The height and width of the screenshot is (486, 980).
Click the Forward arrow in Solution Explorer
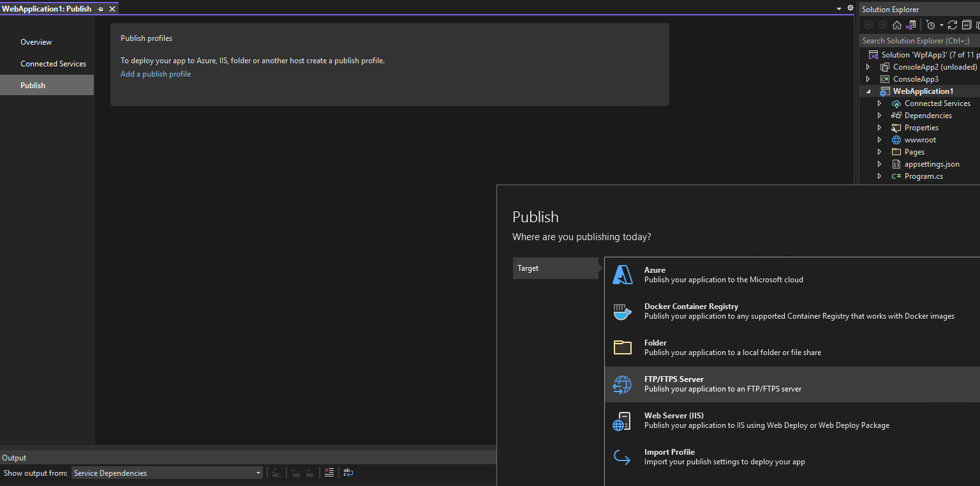(x=882, y=25)
